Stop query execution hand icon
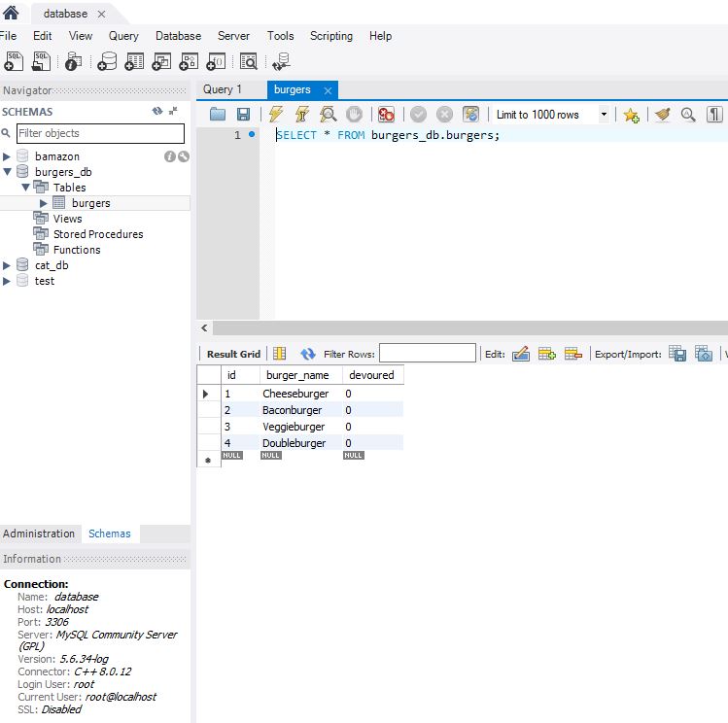Screen dimensions: 728x723 pyautogui.click(x=354, y=114)
